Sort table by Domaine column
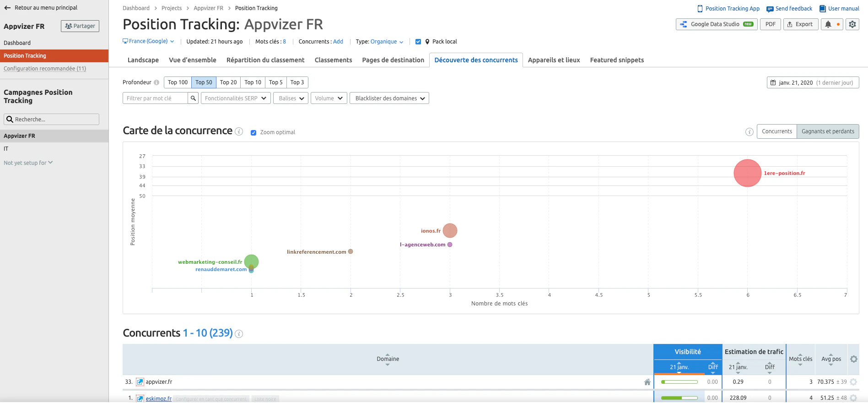This screenshot has height=403, width=868. 388,359
